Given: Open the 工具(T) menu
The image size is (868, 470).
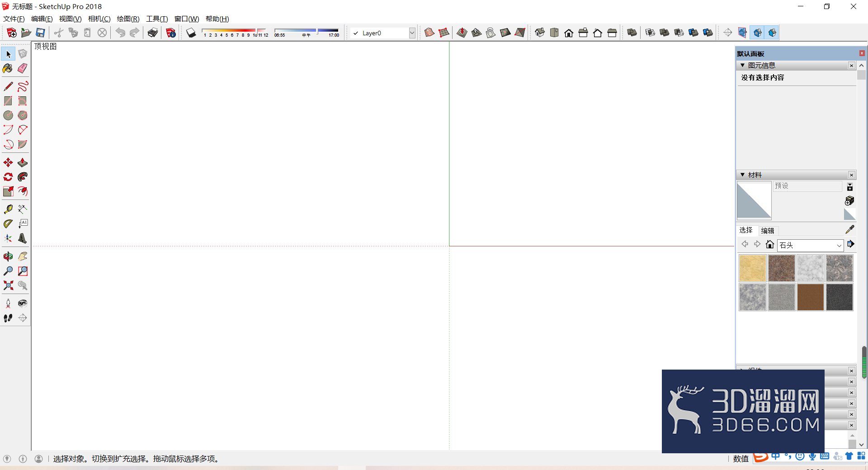Looking at the screenshot, I should 157,19.
